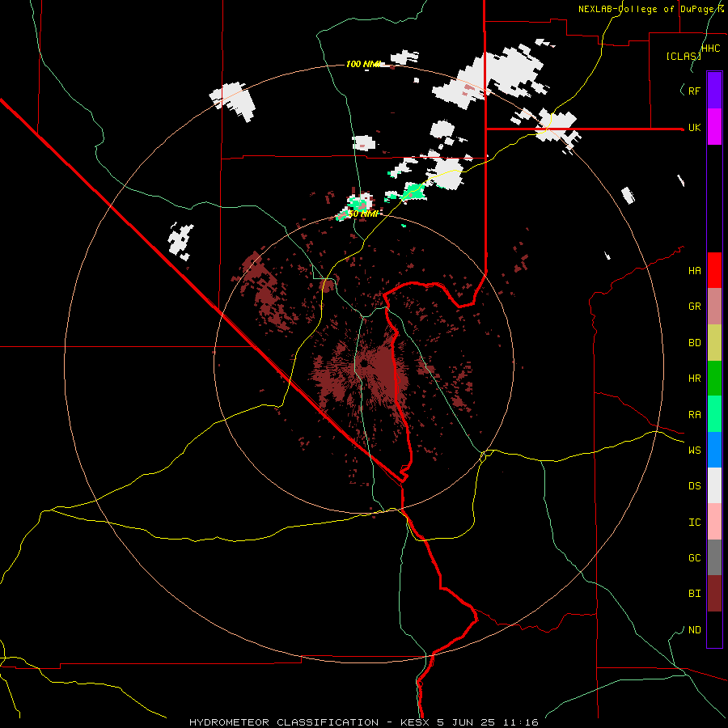The width and height of the screenshot is (728, 728).
Task: Click the UK legend label
Action: click(694, 127)
